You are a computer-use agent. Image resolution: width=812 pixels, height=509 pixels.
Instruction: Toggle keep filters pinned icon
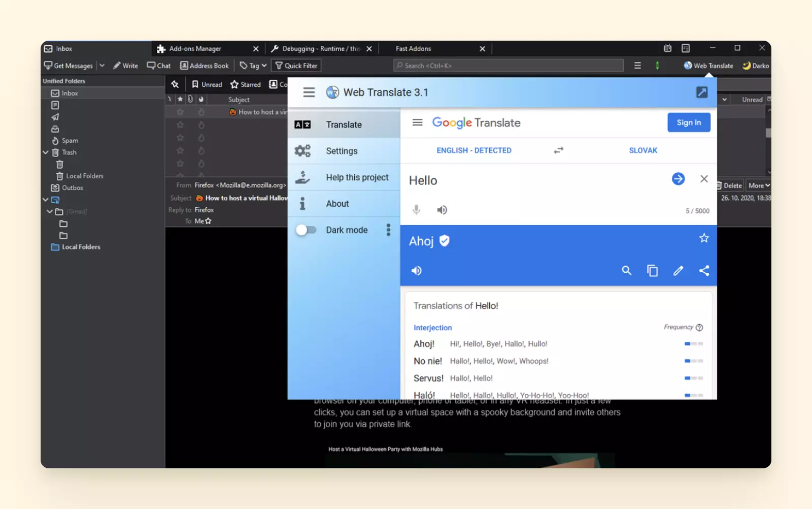175,84
